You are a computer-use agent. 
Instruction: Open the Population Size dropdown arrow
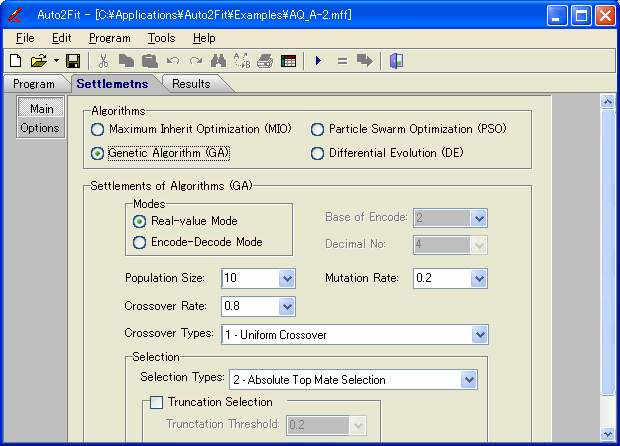(x=287, y=278)
